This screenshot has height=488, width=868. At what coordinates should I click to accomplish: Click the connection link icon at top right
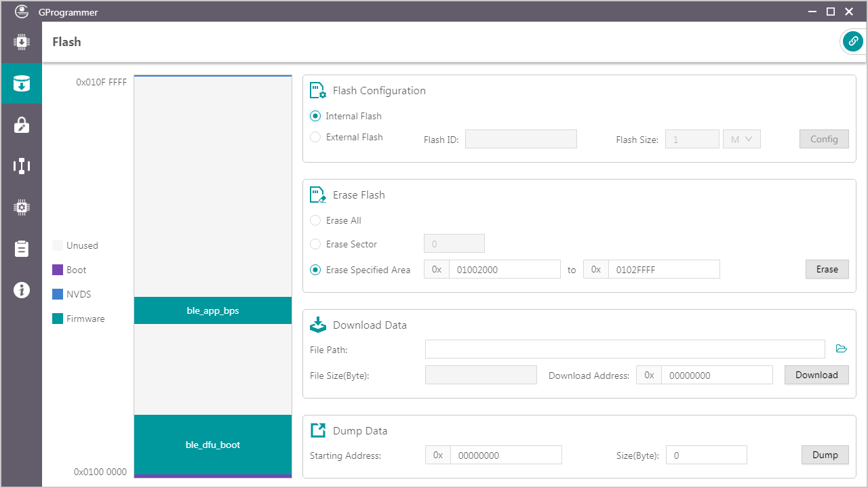tap(852, 41)
